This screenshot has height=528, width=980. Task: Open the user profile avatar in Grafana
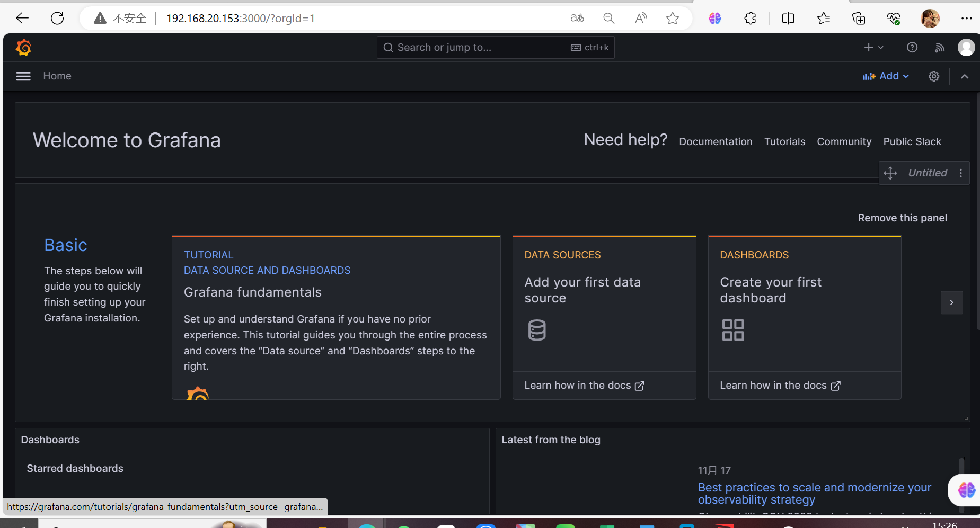pyautogui.click(x=966, y=48)
